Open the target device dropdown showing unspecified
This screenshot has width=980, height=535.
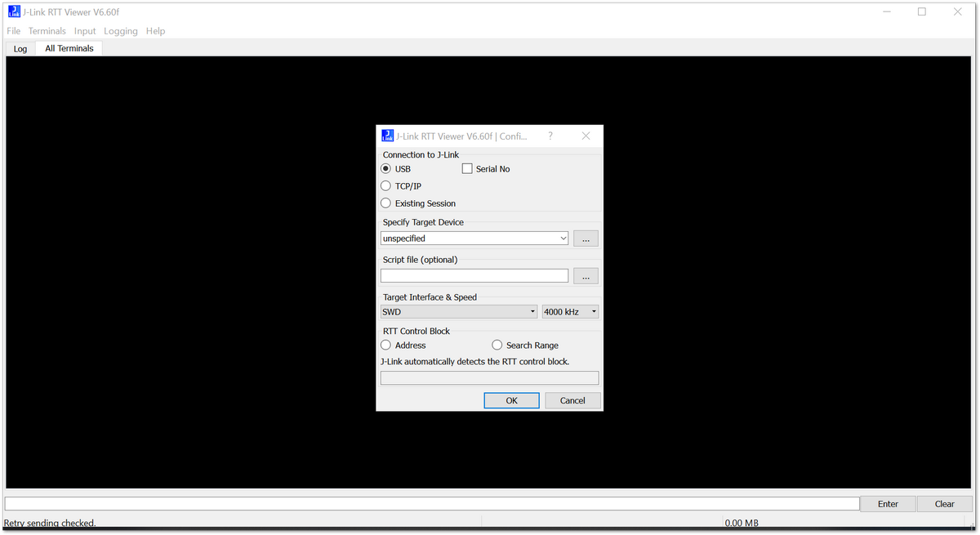pos(474,239)
